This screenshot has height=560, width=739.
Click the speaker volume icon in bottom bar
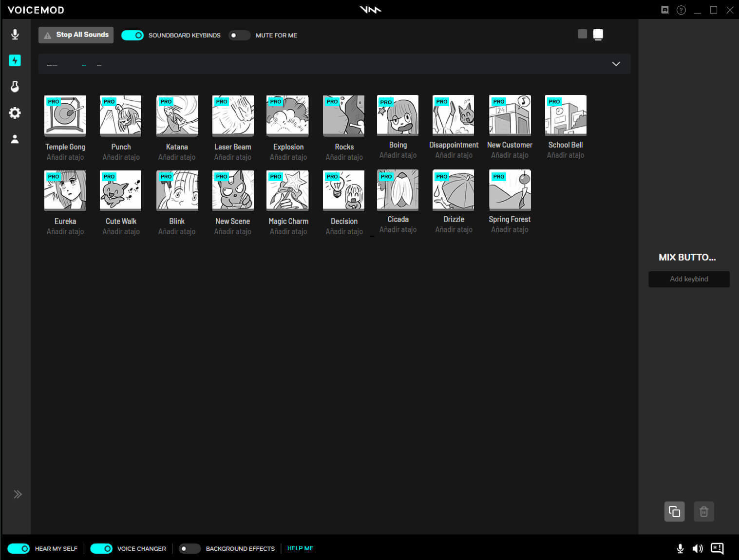[698, 548]
